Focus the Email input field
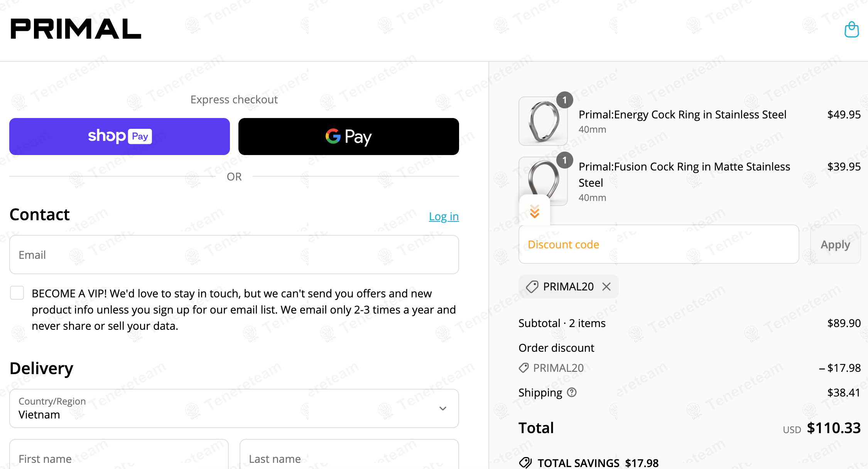 click(x=234, y=255)
